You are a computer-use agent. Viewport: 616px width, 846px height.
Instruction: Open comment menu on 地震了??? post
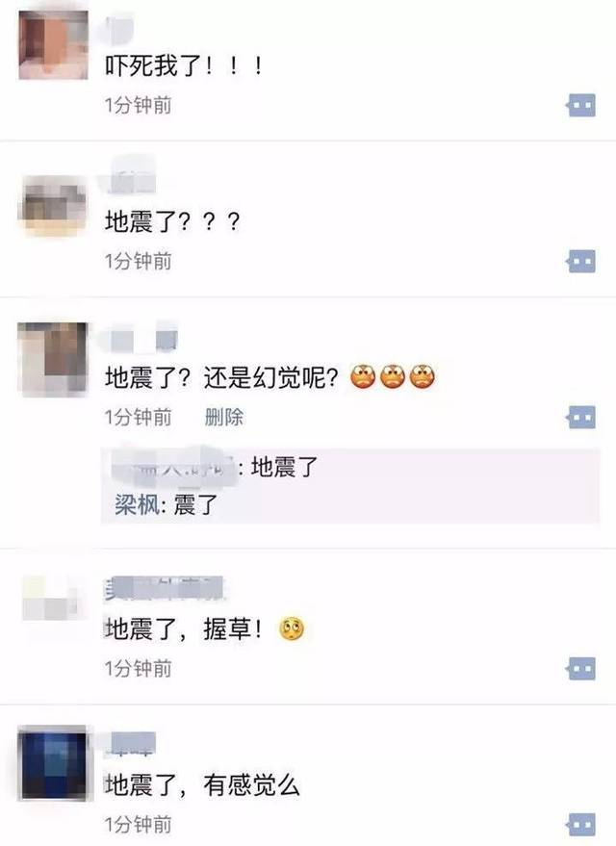pyautogui.click(x=581, y=261)
